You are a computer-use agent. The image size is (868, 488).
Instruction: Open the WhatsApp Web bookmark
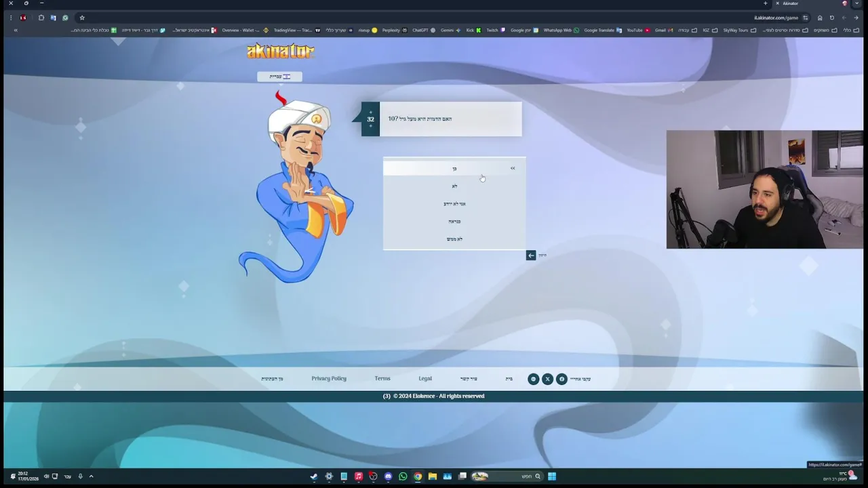pos(561,30)
